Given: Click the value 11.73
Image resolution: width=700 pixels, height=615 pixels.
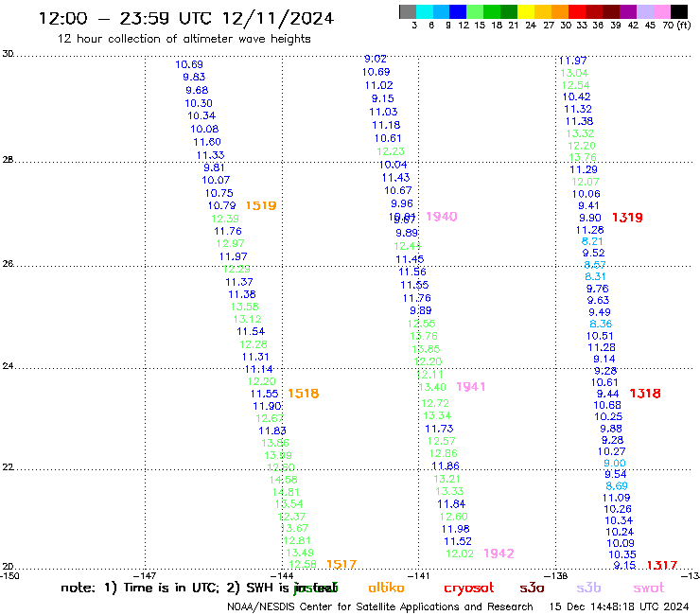Looking at the screenshot, I should click(439, 429).
